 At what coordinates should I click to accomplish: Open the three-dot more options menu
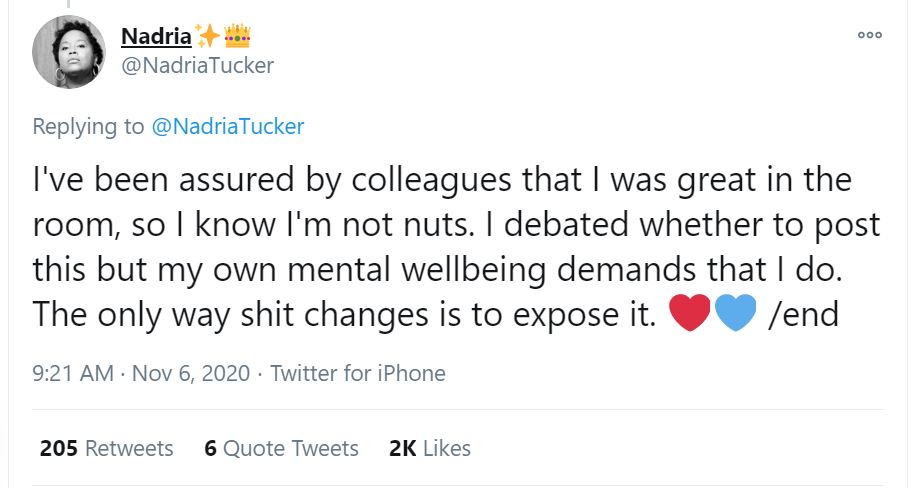tap(869, 34)
